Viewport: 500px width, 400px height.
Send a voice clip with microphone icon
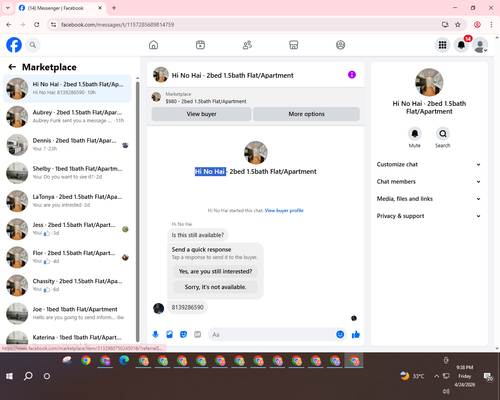click(x=155, y=334)
